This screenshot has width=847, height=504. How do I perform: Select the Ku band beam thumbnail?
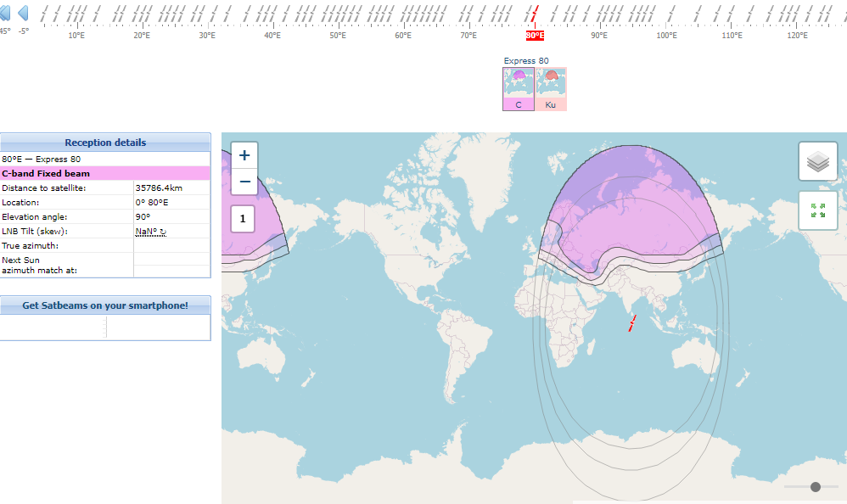[551, 89]
